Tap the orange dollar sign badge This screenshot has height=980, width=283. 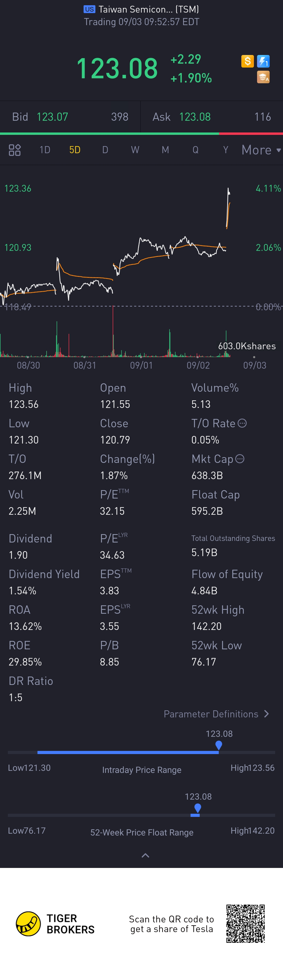pyautogui.click(x=248, y=61)
